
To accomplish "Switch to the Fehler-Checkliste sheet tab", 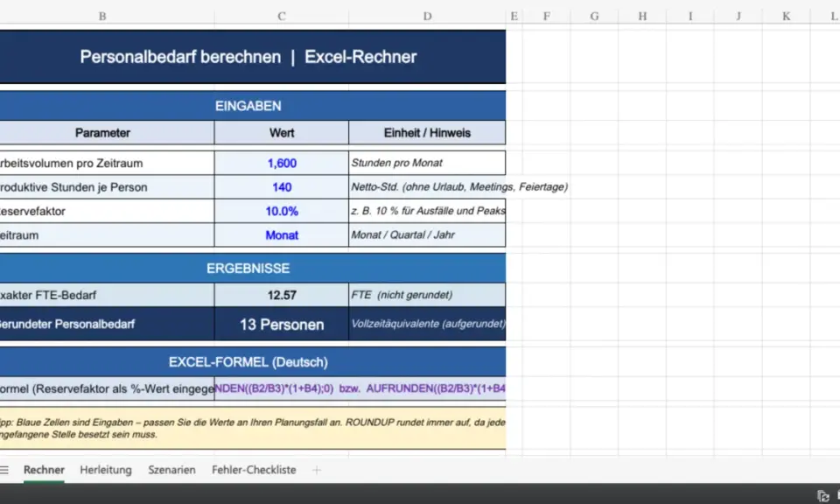I will point(254,470).
